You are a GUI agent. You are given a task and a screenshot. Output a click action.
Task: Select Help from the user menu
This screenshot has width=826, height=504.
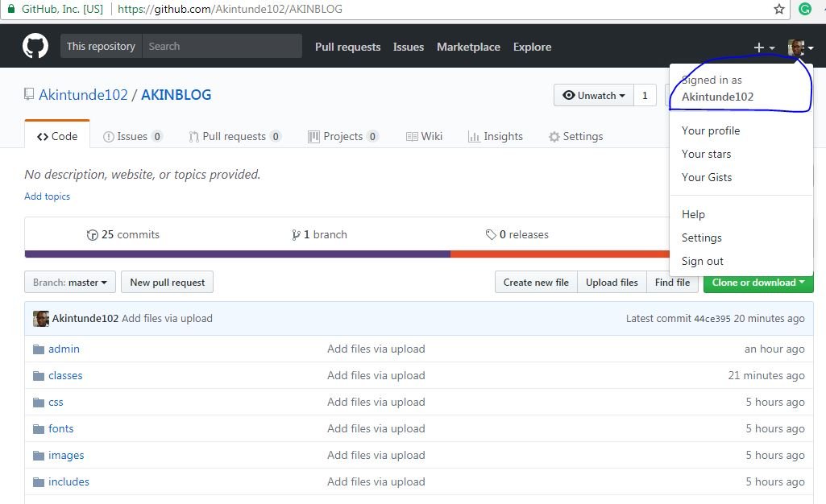coord(693,214)
